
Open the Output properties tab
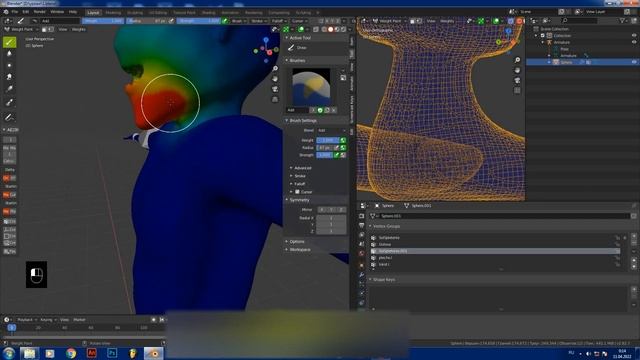[x=362, y=225]
